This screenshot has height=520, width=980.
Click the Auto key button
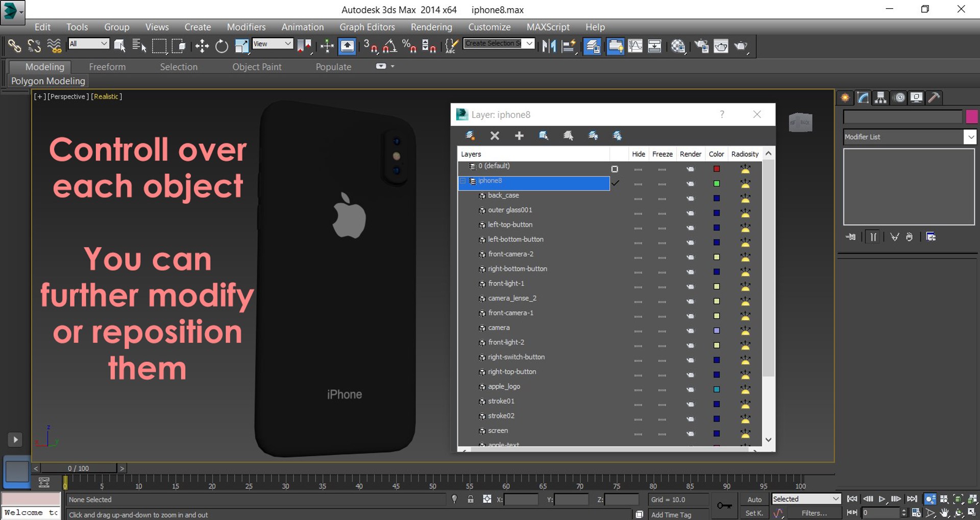tap(754, 500)
